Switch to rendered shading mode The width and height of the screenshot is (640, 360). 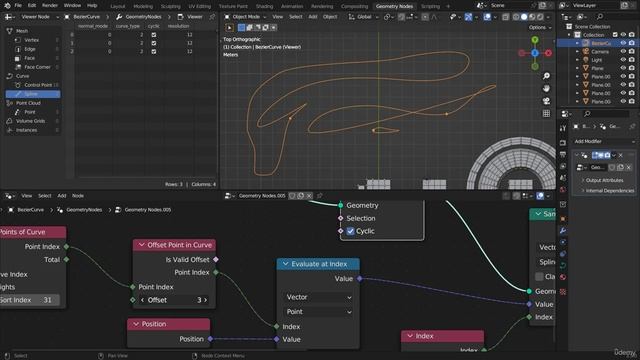coord(540,17)
